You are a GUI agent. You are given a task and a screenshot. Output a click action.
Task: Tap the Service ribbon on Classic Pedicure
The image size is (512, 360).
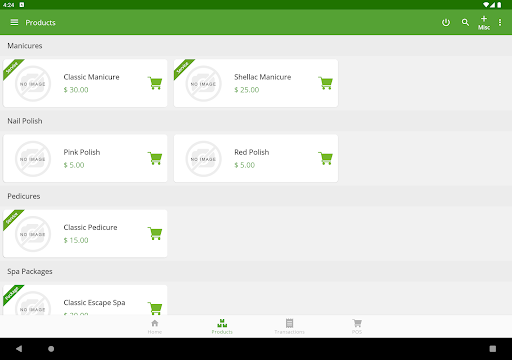pos(12,218)
